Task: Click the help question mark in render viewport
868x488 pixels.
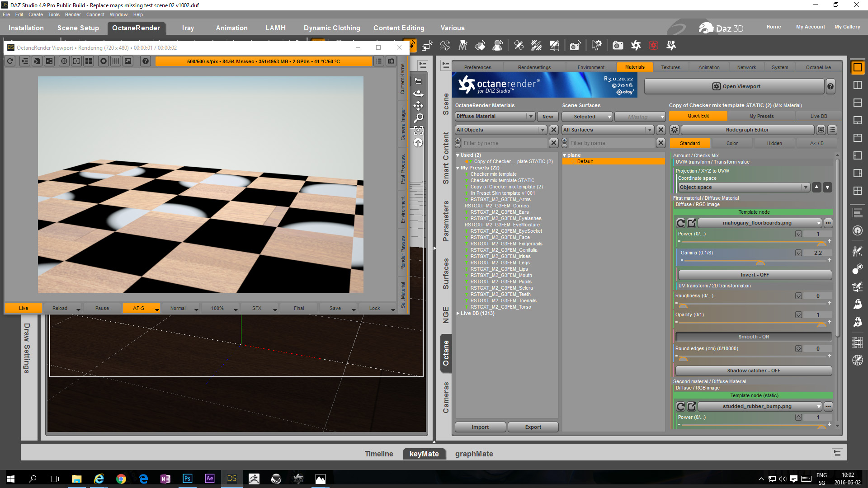Action: [x=145, y=61]
